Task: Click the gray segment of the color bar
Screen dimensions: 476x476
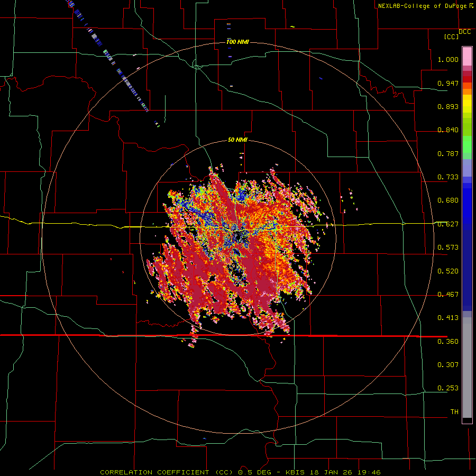Action: [x=467, y=368]
